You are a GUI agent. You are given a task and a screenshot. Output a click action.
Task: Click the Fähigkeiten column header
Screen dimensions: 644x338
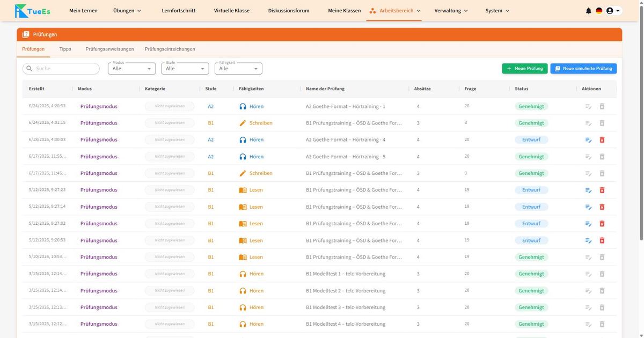(x=251, y=89)
